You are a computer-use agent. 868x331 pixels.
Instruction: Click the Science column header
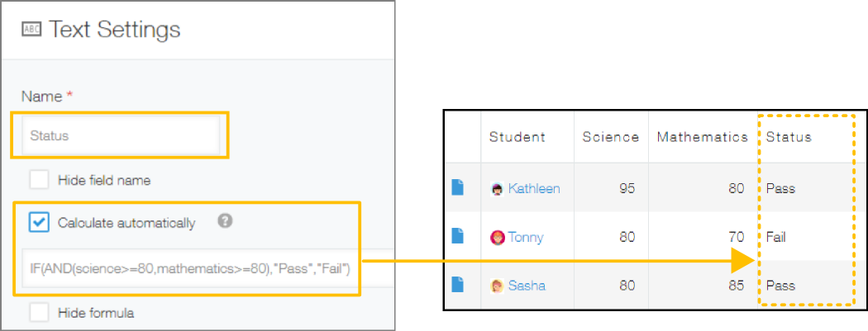[x=610, y=137]
